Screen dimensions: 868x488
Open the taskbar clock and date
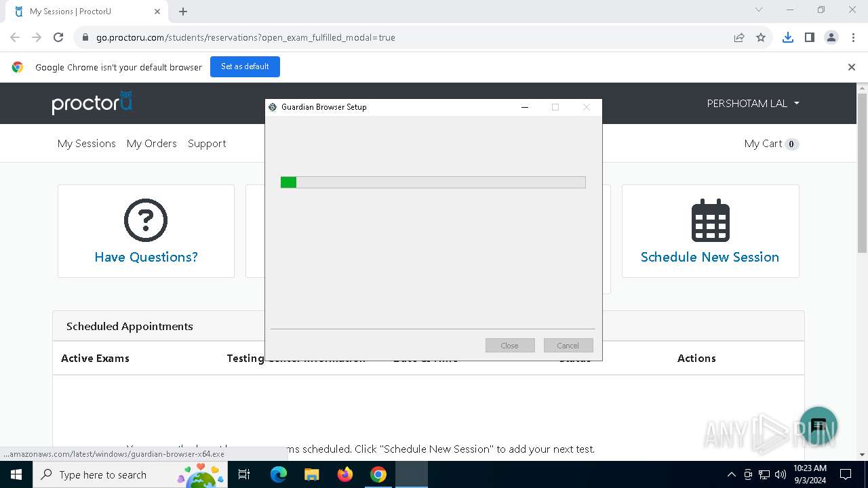(810, 474)
